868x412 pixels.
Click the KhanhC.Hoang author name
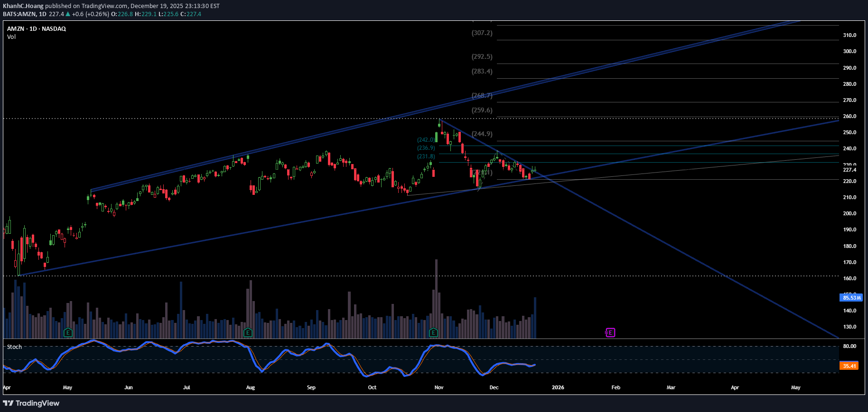23,6
